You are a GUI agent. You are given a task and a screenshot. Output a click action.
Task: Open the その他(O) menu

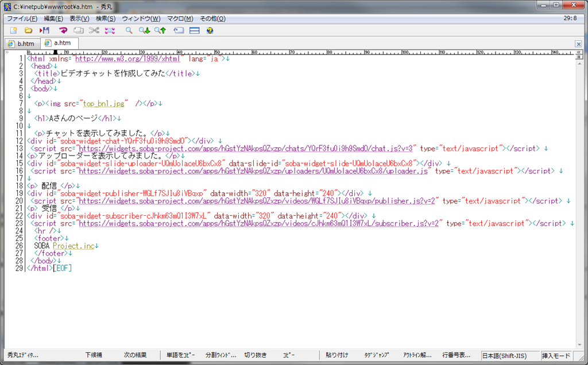[212, 18]
